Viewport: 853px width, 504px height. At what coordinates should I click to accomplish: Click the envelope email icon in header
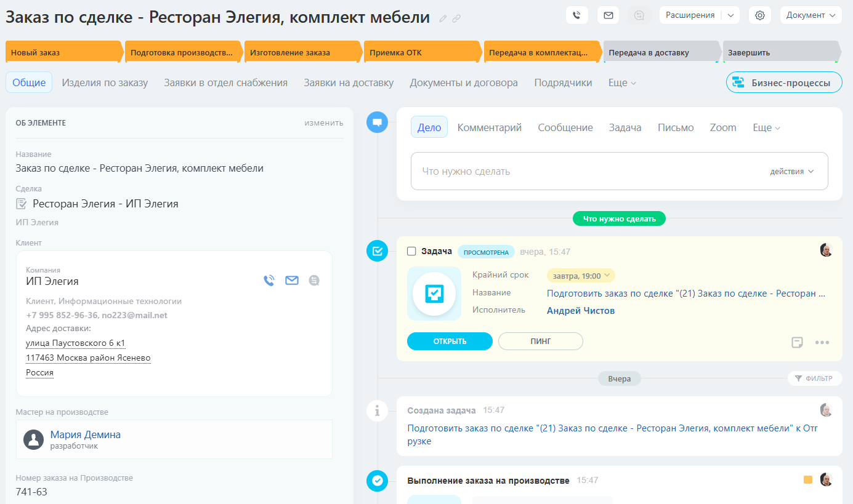pos(608,15)
